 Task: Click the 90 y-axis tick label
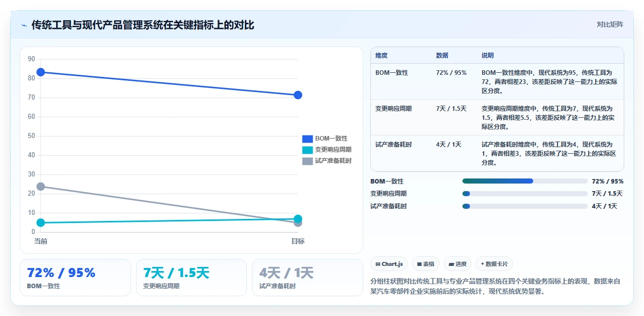tap(31, 59)
